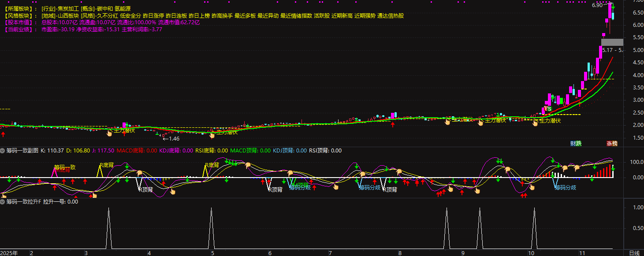Click the green S signal badge on candles
Screen dimensions: 644x256
[549, 108]
